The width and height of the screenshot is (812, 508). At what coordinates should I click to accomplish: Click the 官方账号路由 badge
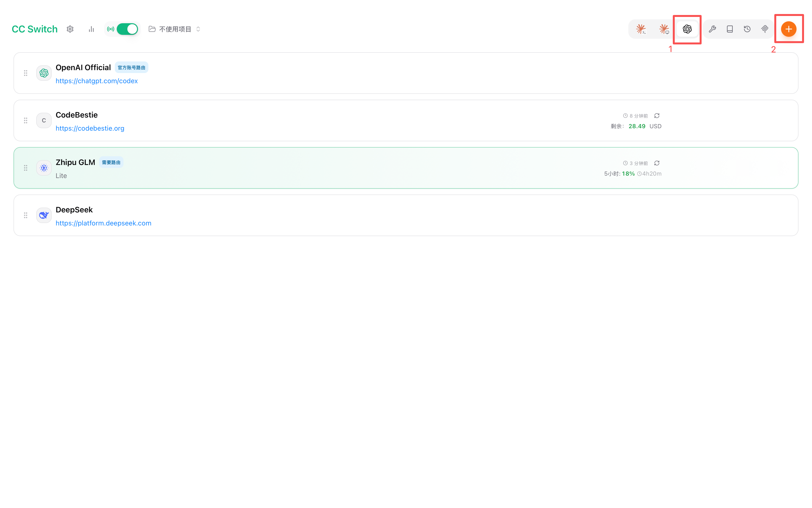131,67
